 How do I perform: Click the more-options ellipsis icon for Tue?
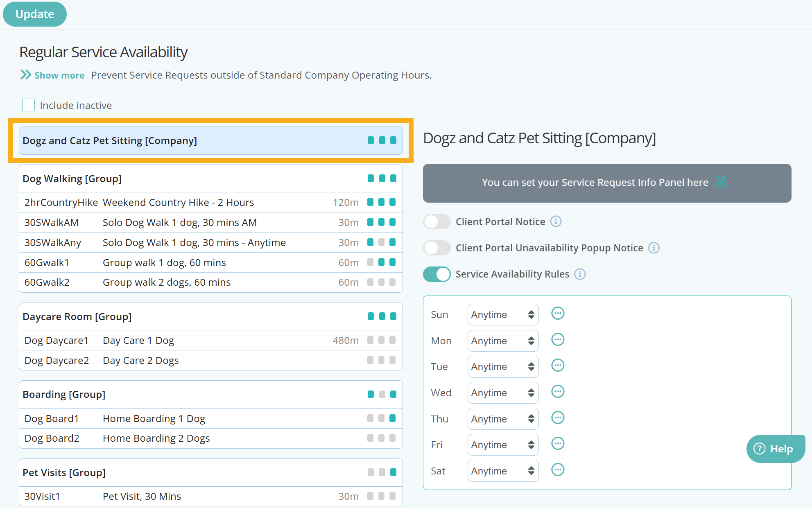(x=558, y=366)
